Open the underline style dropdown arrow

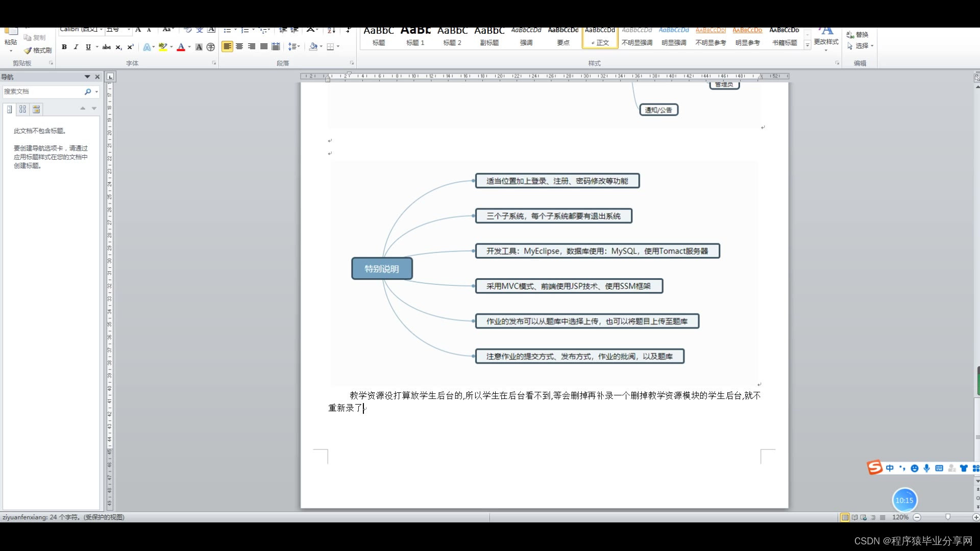97,47
